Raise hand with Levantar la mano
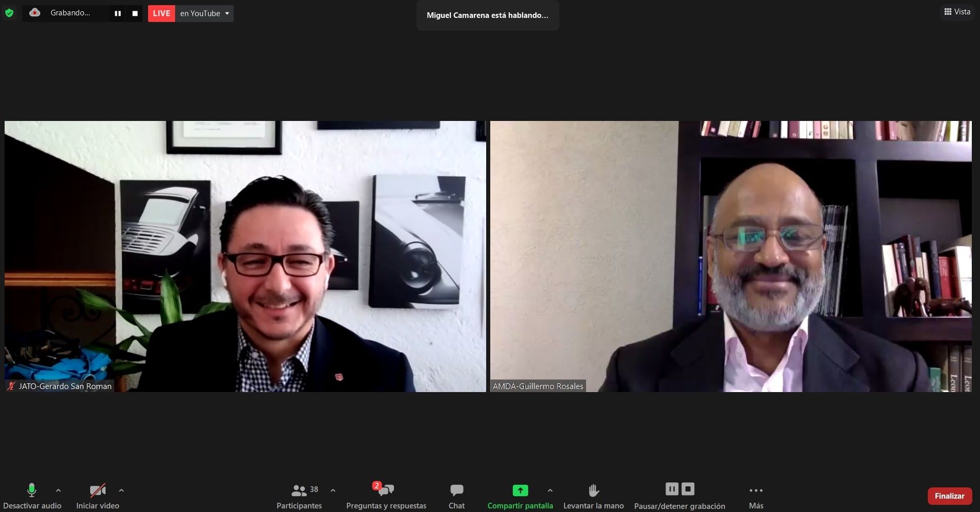This screenshot has height=512, width=980. pos(593,496)
